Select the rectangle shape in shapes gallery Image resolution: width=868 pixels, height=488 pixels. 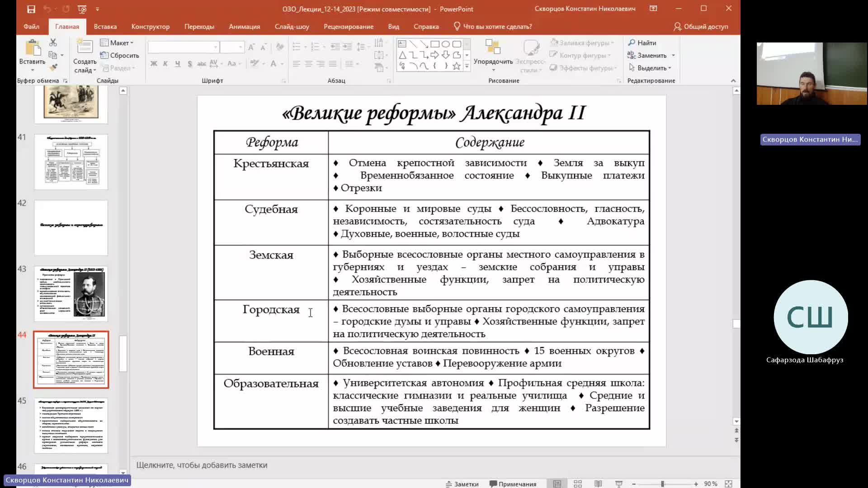pos(435,44)
